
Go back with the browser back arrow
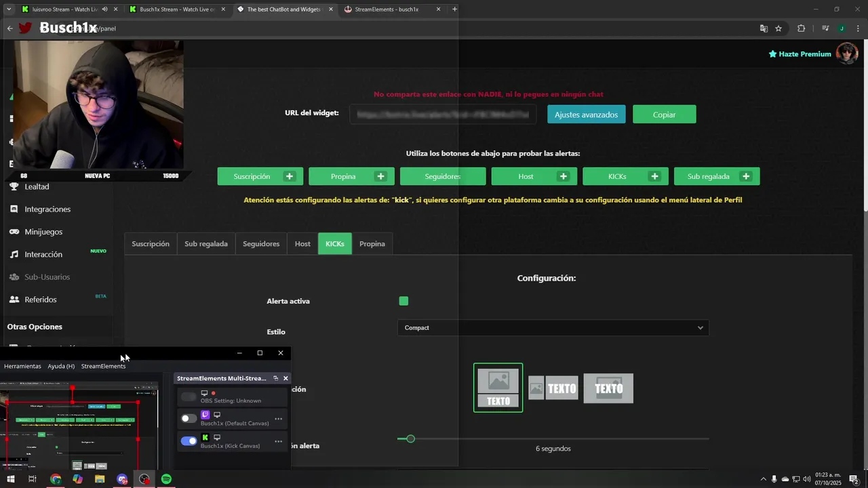coord(9,28)
